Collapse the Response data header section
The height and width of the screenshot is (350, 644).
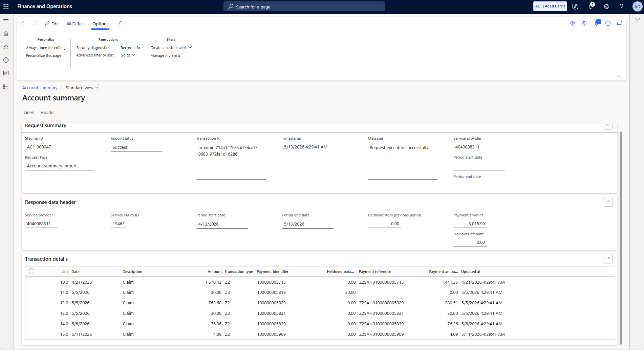[x=608, y=202]
